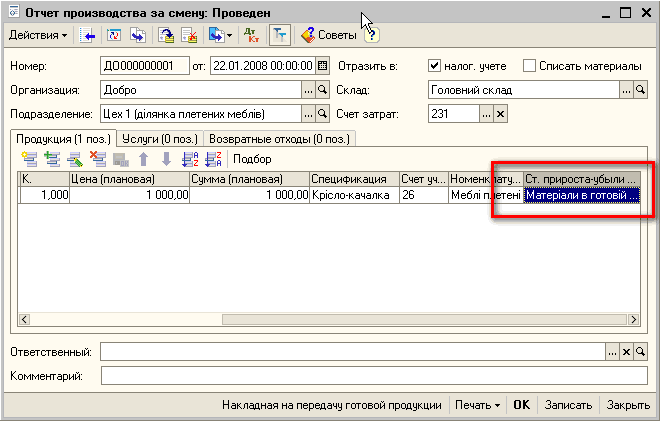Click the Советы toolbar button

[329, 35]
